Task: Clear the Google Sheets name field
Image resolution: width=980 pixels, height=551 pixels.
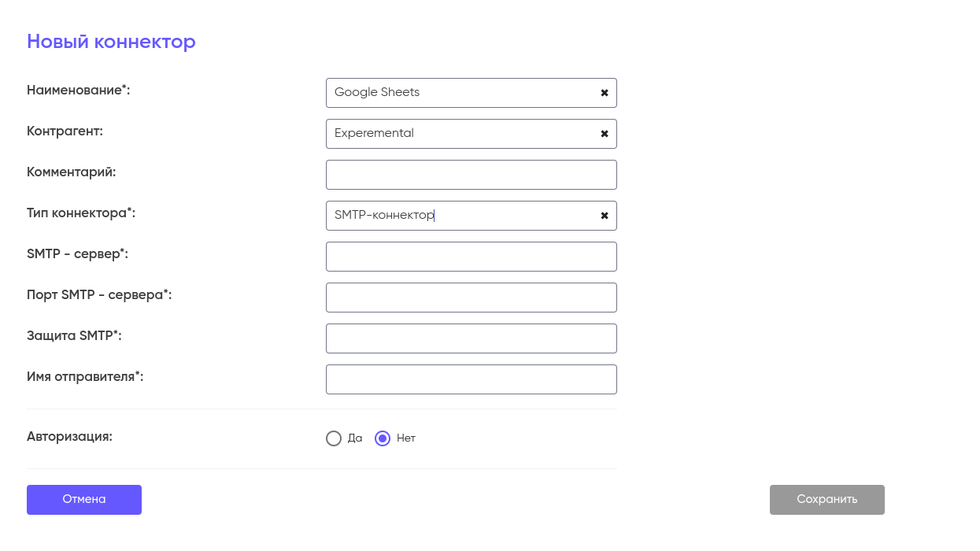Action: tap(605, 93)
